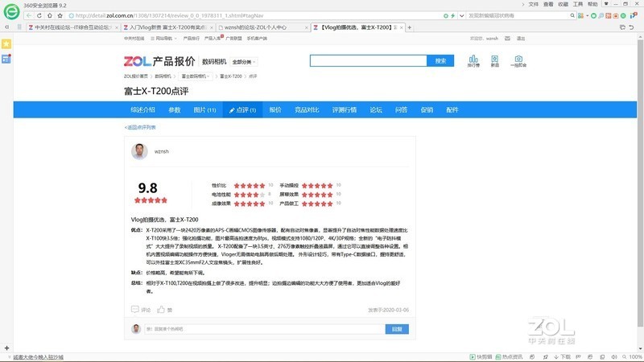Click the undo closed tab icon
This screenshot has height=362, width=644.
pos(631,27)
